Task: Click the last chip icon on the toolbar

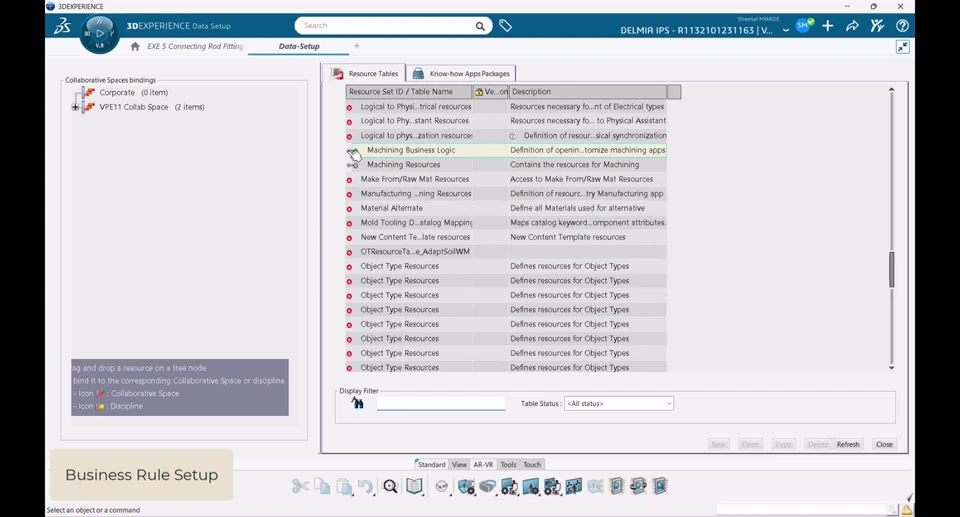Action: tap(660, 486)
